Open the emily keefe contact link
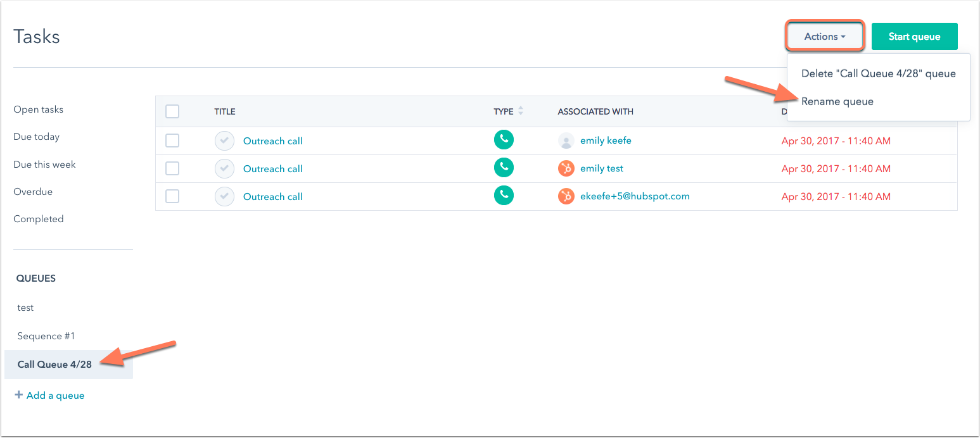 (606, 141)
